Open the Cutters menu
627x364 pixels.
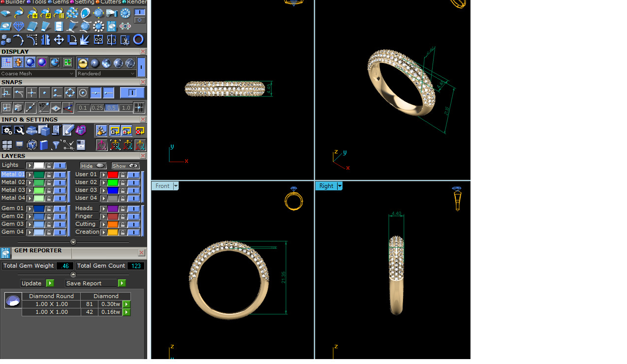108,2
